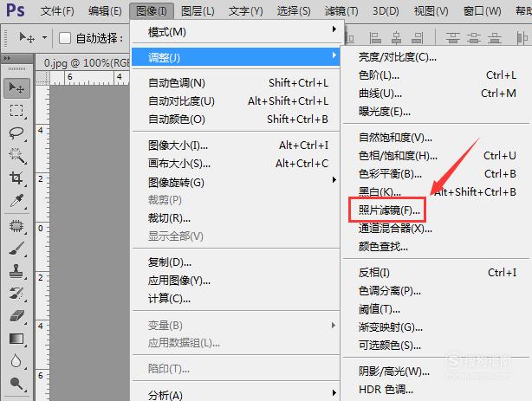
Task: Open 图像大小(I)... dialog
Action: [236, 146]
